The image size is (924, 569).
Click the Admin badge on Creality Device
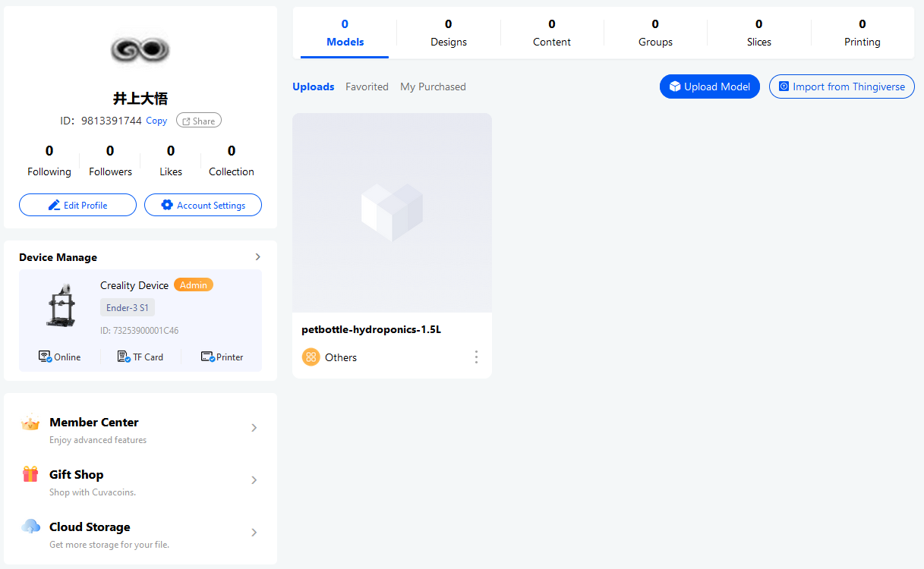[194, 284]
